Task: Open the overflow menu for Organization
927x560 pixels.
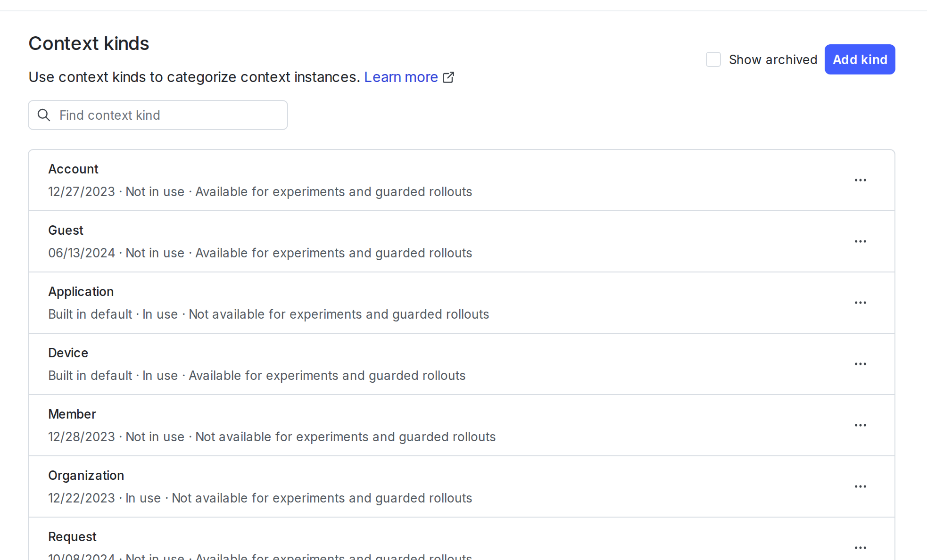Action: (860, 486)
